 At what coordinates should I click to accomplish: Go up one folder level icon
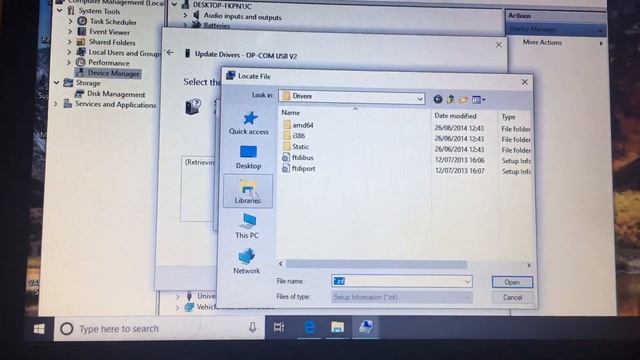451,99
